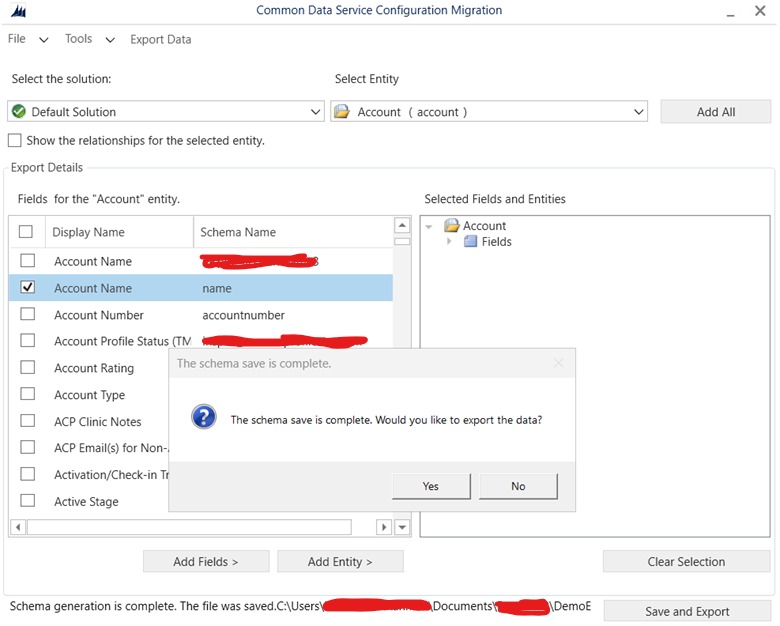Click the Save and Export button
The height and width of the screenshot is (626, 780).
click(687, 611)
